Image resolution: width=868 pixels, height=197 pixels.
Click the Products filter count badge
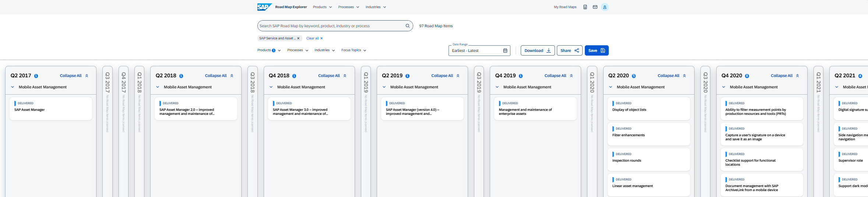[x=274, y=50]
